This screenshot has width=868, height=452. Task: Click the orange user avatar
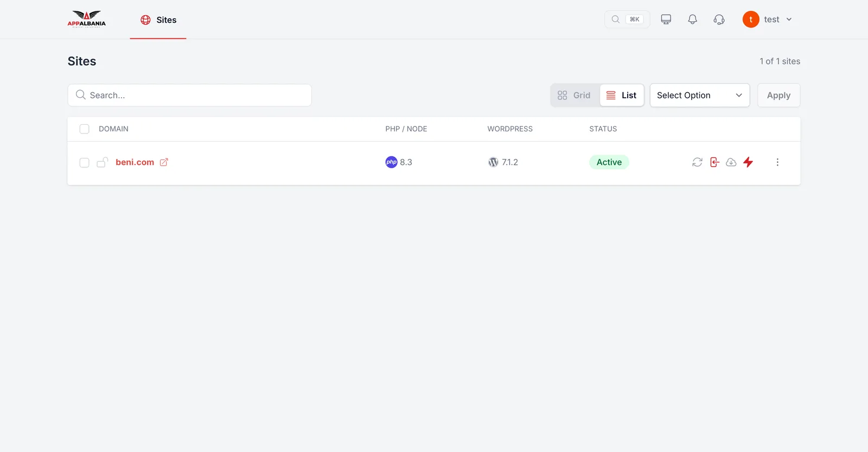click(751, 20)
